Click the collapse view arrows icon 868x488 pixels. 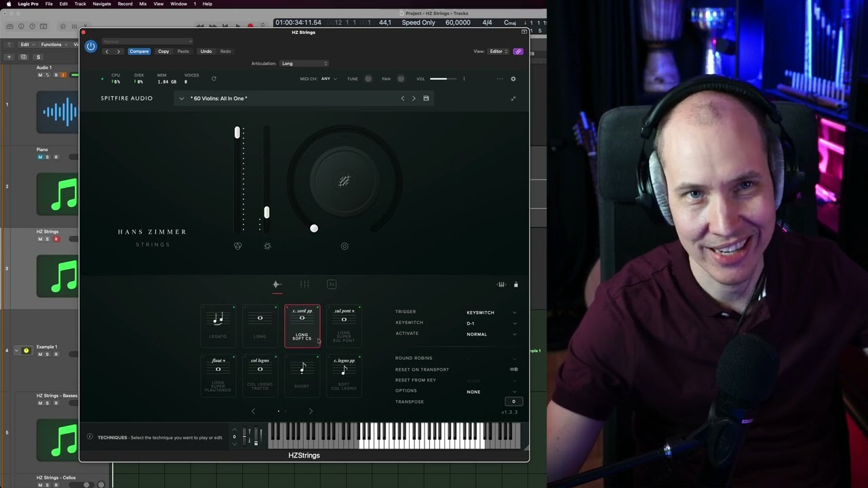(513, 98)
